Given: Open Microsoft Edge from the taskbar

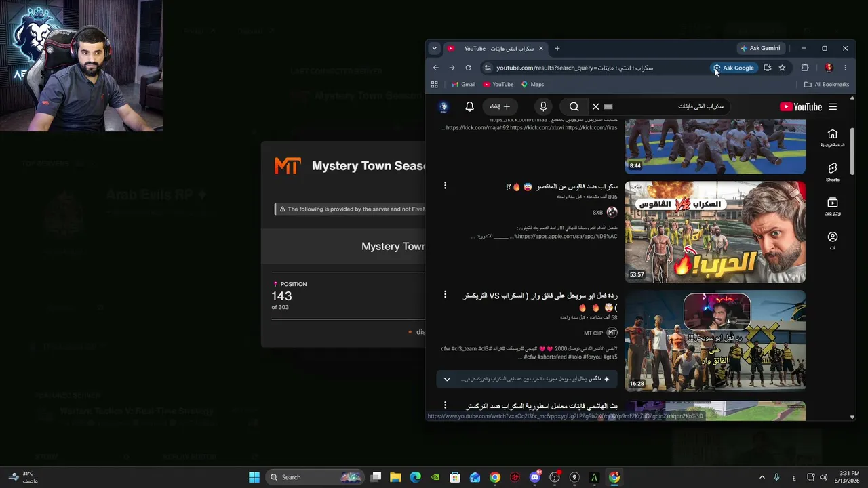Looking at the screenshot, I should click(415, 477).
